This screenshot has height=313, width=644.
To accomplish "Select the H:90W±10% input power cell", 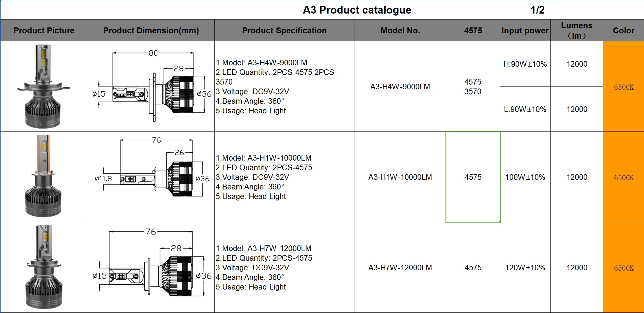I will [525, 64].
